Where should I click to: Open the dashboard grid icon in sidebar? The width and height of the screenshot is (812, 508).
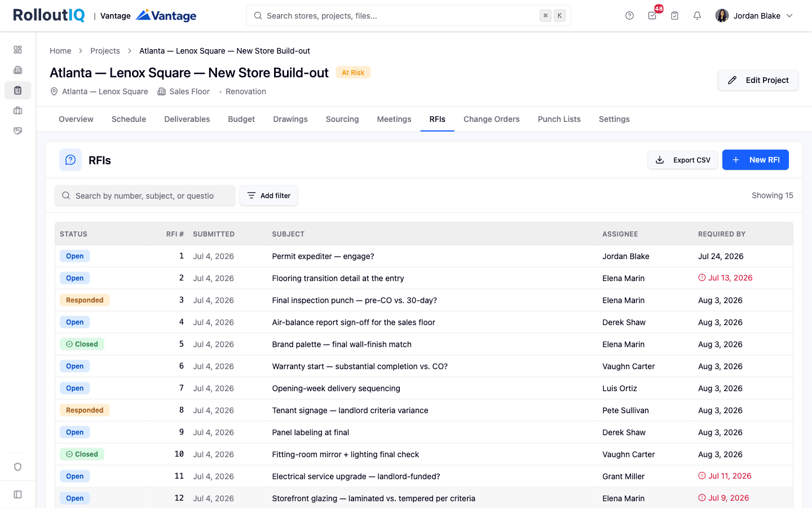coord(17,50)
